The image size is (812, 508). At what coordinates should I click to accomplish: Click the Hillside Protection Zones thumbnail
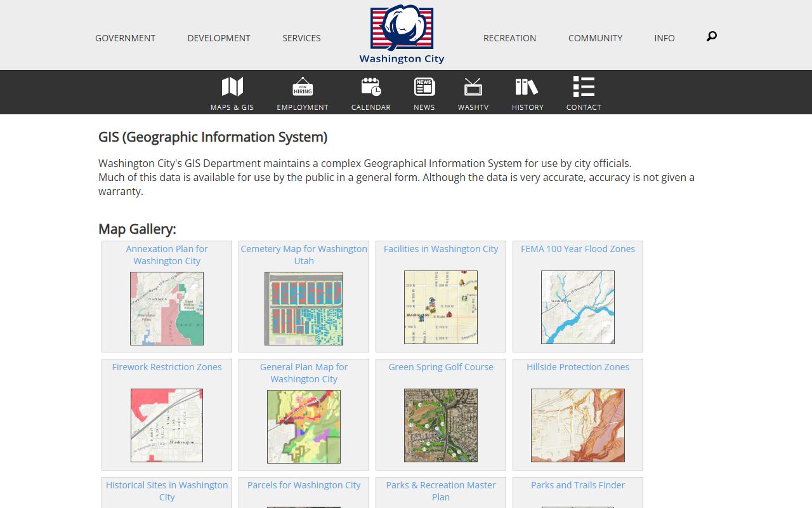578,425
